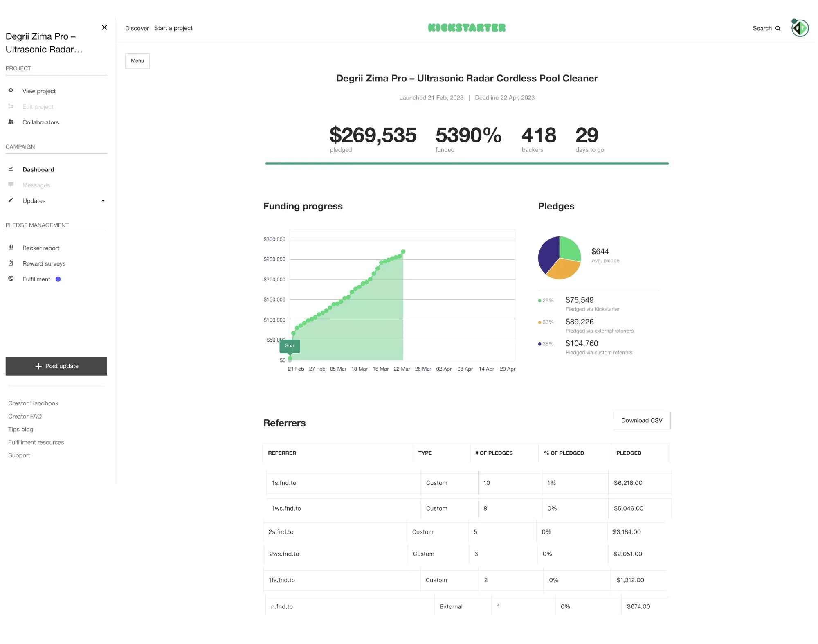Open Collaborators page
The height and width of the screenshot is (644, 818).
click(40, 122)
